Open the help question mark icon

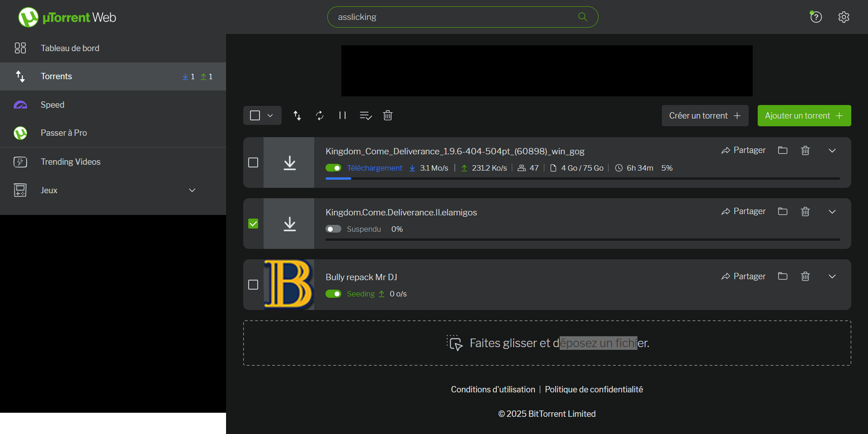[816, 17]
